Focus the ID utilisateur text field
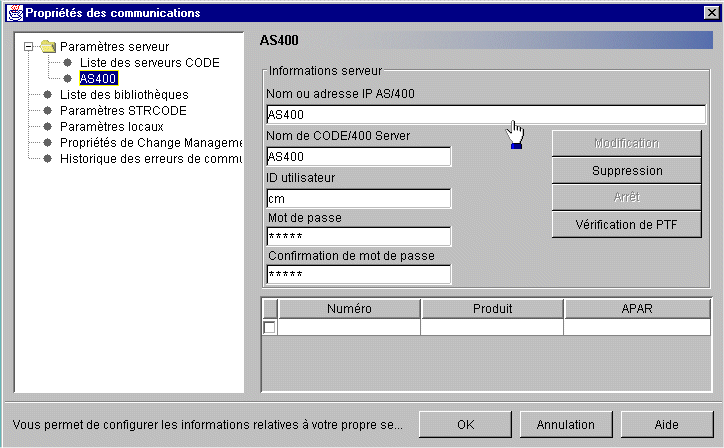The image size is (724, 448). click(358, 197)
